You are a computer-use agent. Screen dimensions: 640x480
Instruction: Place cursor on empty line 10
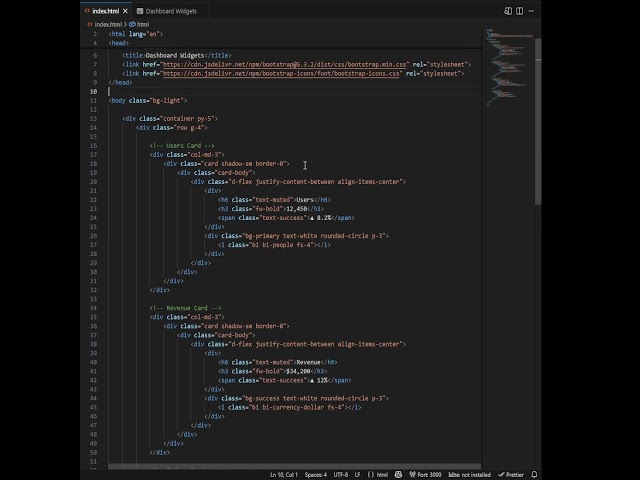coord(200,91)
